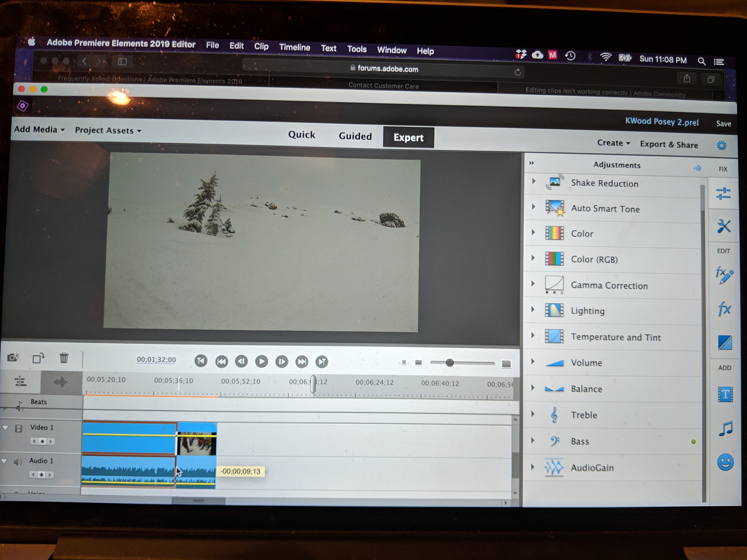This screenshot has width=747, height=560.
Task: Expand Auto Smart Tone adjustment
Action: click(x=534, y=207)
